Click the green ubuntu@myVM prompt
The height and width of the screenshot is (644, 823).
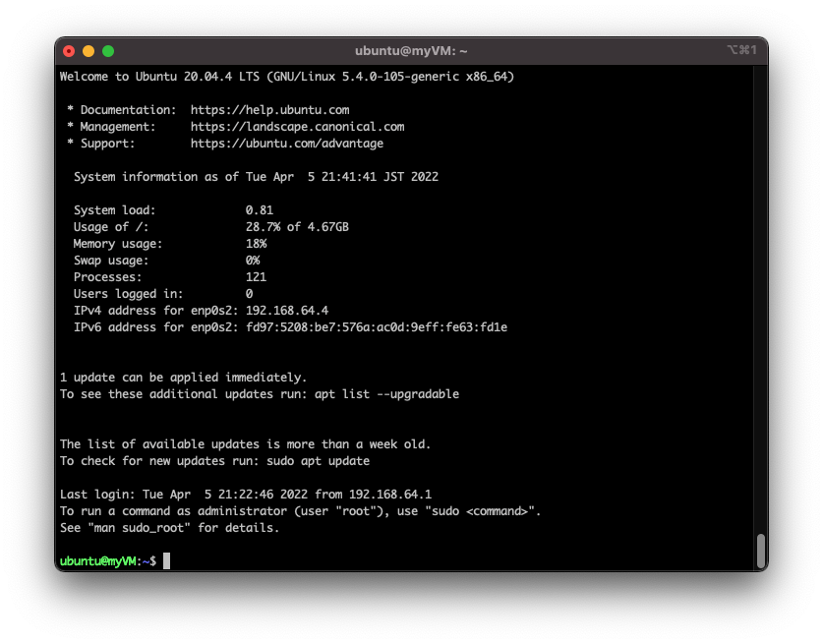pos(97,561)
